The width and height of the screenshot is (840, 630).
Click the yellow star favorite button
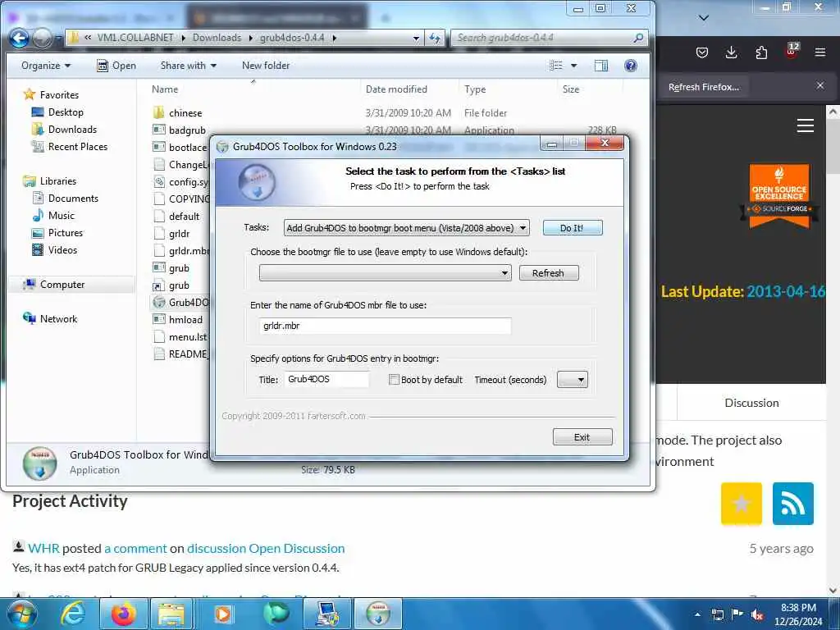(742, 504)
